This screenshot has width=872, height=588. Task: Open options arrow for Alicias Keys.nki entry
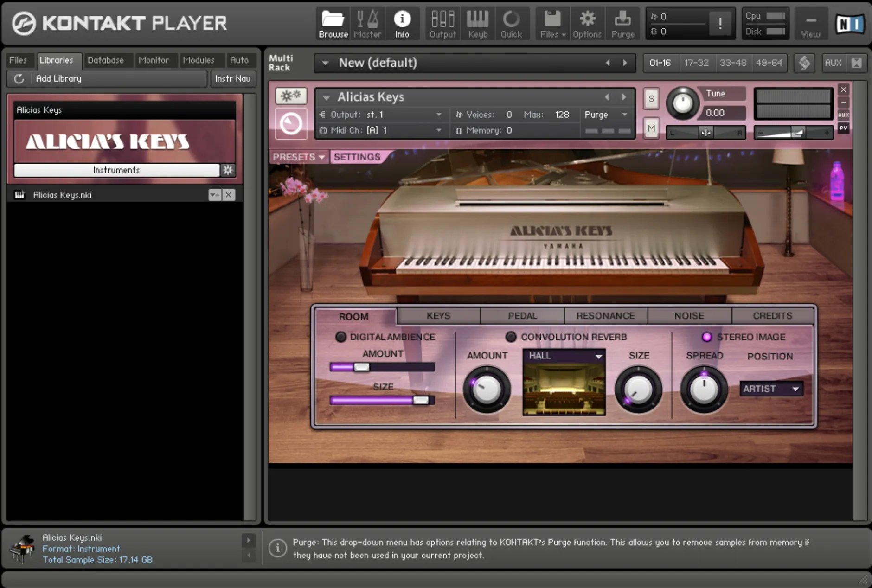(214, 195)
